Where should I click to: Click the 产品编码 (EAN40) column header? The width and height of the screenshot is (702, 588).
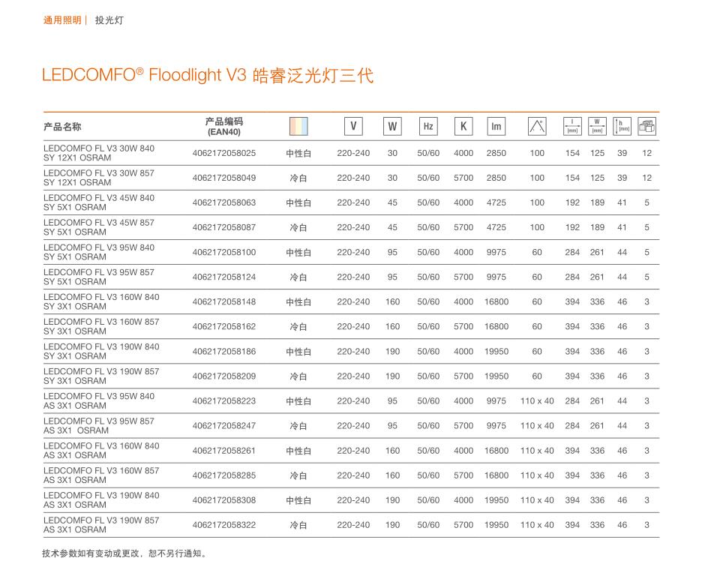(x=223, y=127)
